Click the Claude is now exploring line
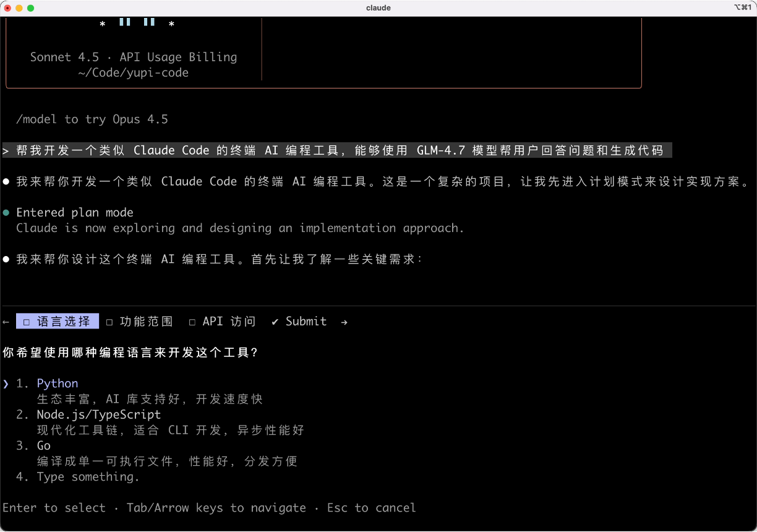757x532 pixels. [x=240, y=228]
